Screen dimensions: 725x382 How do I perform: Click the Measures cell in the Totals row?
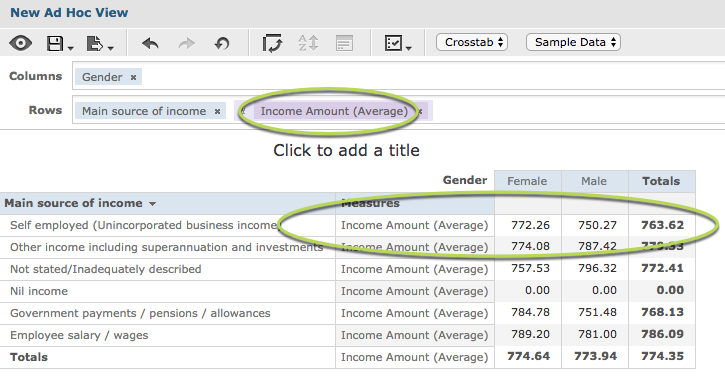(x=414, y=357)
